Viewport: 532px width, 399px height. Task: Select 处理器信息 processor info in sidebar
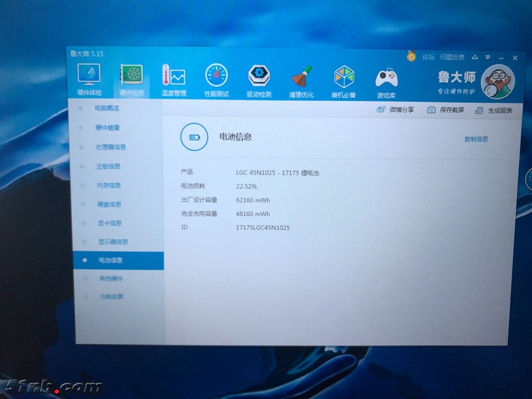click(111, 147)
